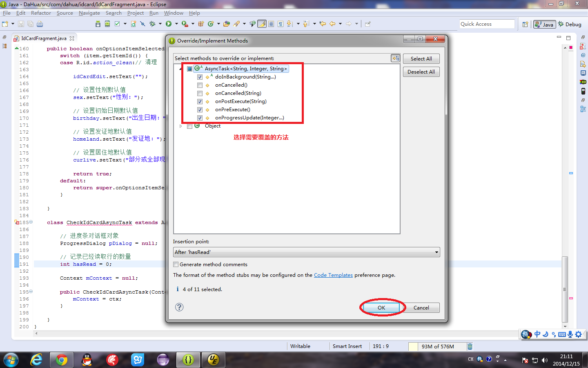Expand the Object tree node
This screenshot has width=588, height=368.
(x=181, y=126)
